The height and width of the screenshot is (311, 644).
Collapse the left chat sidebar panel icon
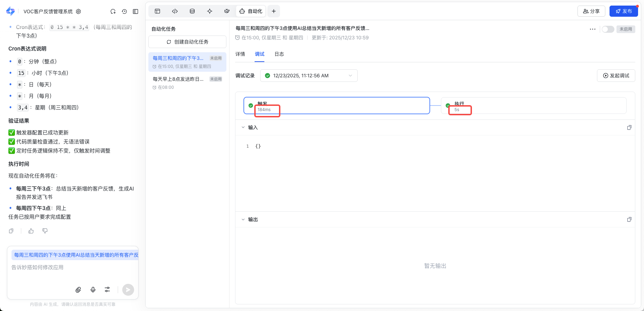pos(135,11)
